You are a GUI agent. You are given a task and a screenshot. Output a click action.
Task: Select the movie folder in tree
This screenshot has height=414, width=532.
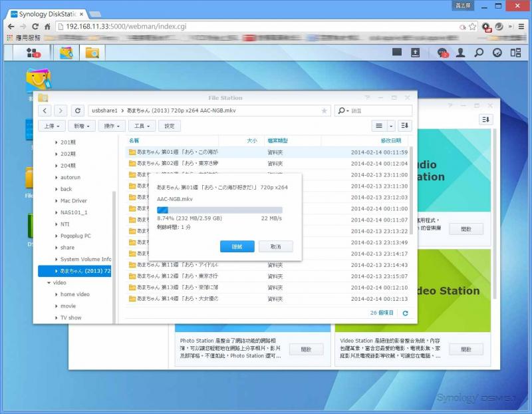click(x=68, y=306)
